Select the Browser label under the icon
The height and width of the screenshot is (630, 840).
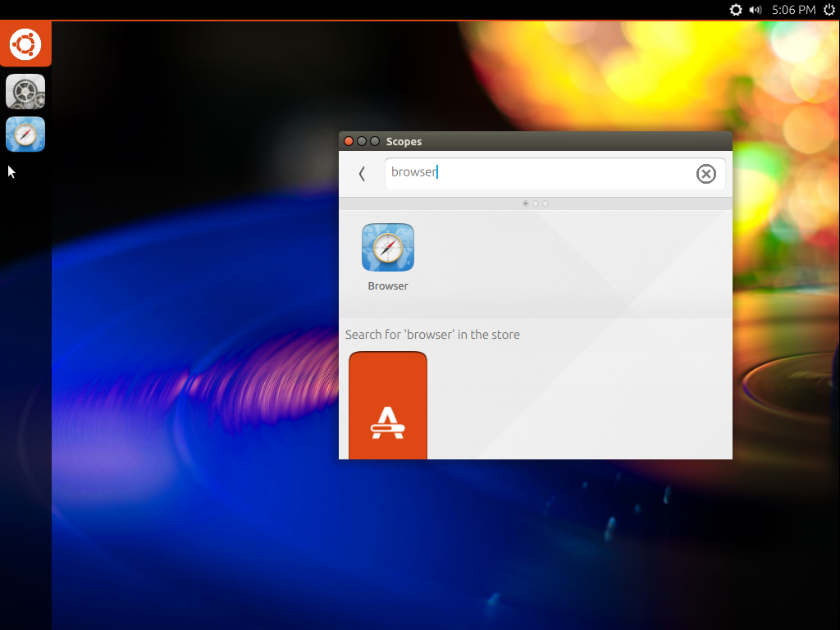click(388, 286)
